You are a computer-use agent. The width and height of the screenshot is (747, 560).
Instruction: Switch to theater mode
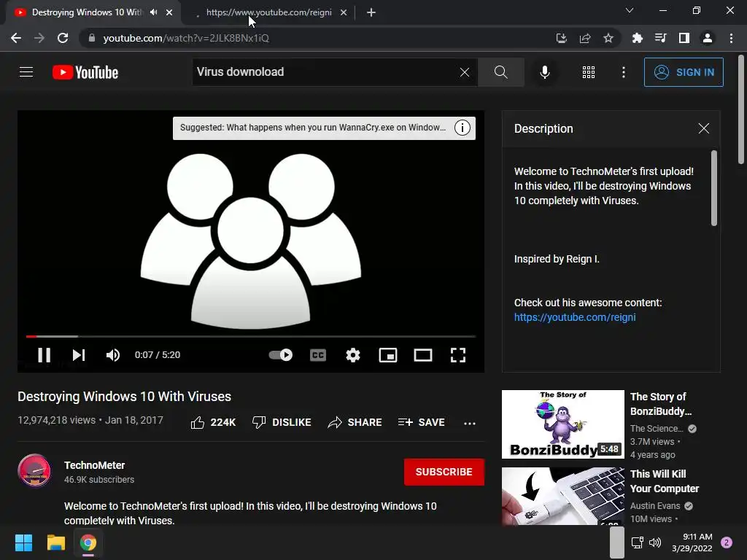pos(423,355)
